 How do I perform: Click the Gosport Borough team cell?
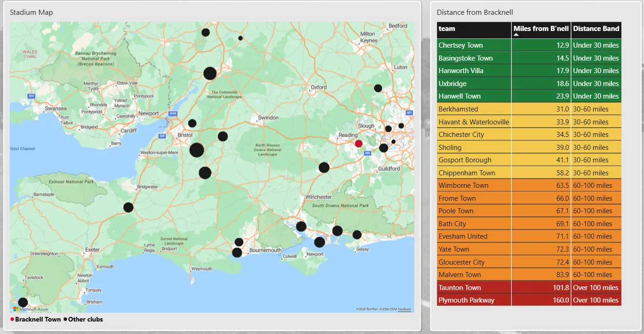pos(474,160)
